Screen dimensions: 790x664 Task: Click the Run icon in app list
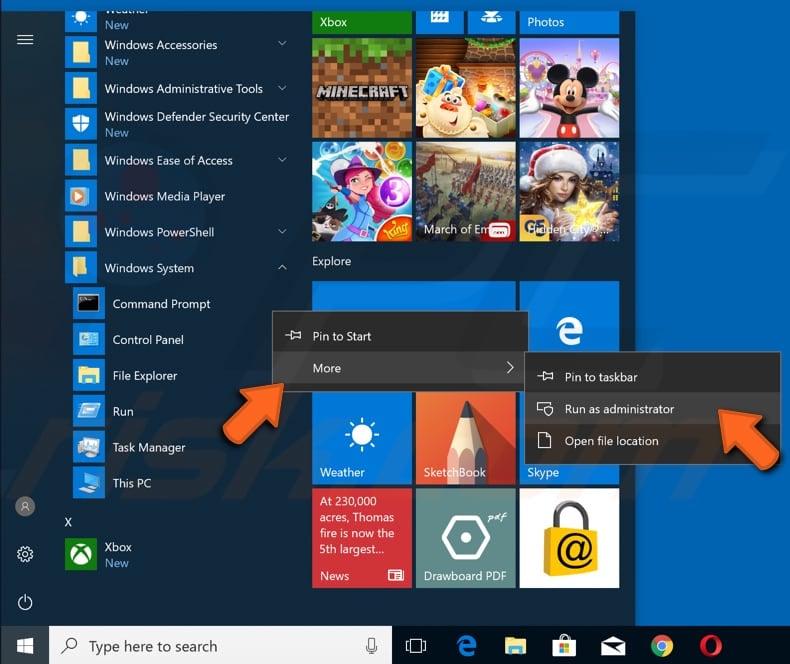[x=89, y=411]
